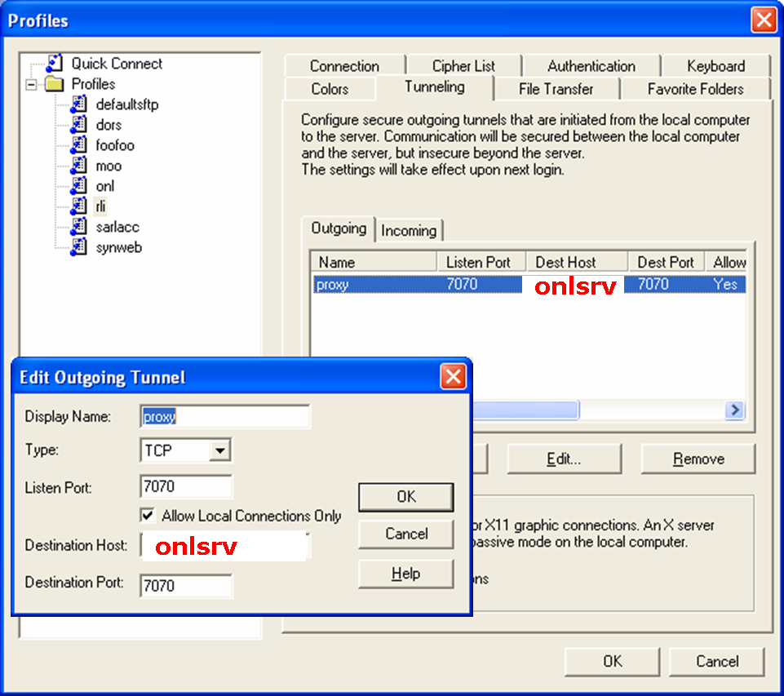This screenshot has height=696, width=784.
Task: Close the Edit Outgoing Tunnel dialog
Action: click(453, 377)
